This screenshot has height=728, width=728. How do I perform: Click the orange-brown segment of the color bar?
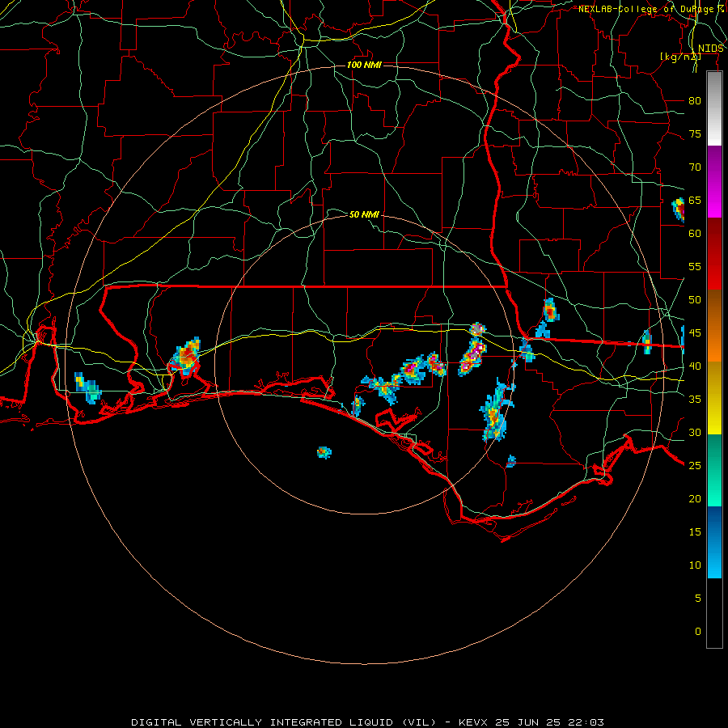[x=714, y=326]
